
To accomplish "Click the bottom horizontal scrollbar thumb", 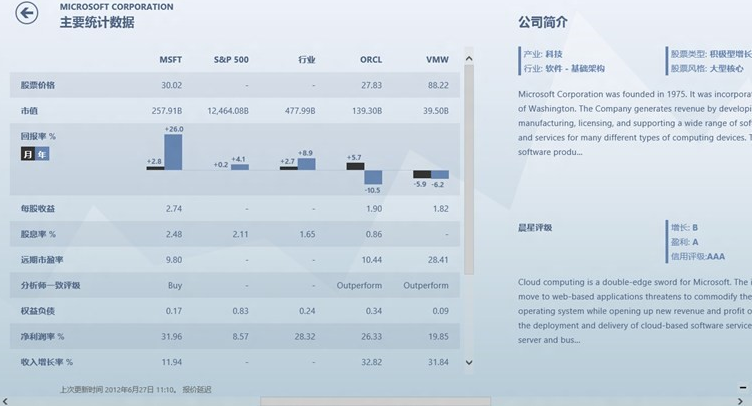I will pos(376,401).
